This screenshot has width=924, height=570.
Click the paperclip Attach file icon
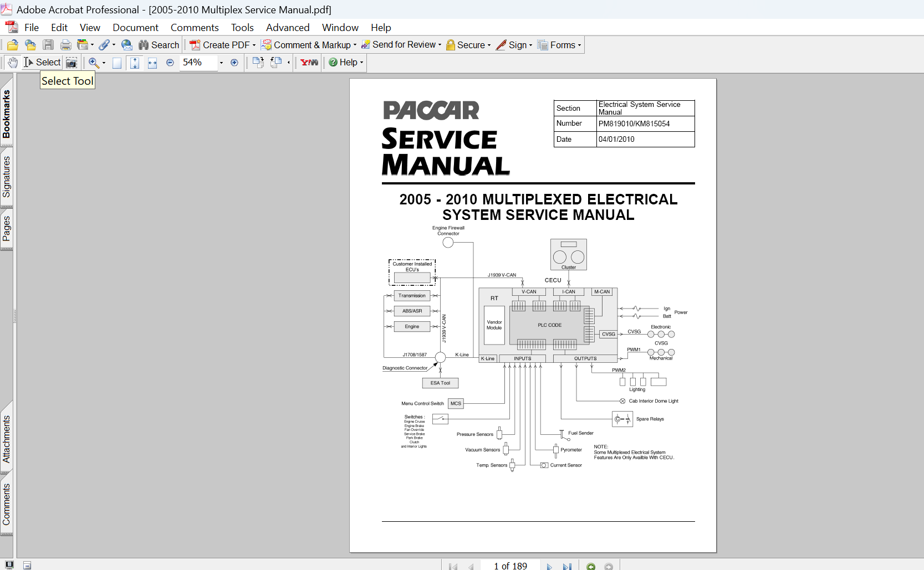click(104, 45)
